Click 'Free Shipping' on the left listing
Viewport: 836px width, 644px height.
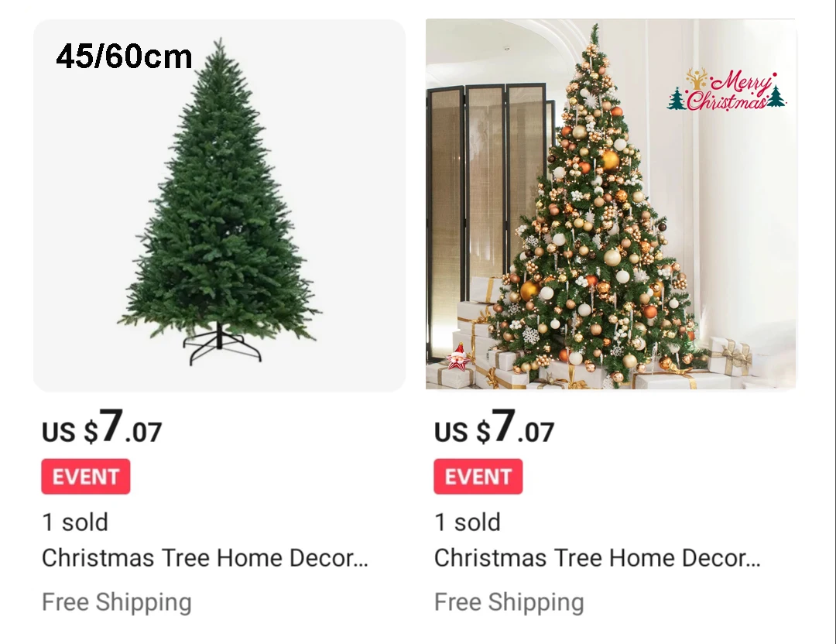(x=117, y=602)
